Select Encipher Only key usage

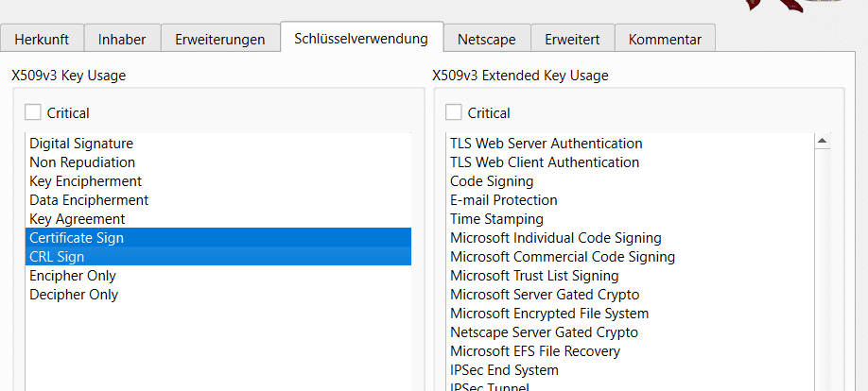[218, 275]
